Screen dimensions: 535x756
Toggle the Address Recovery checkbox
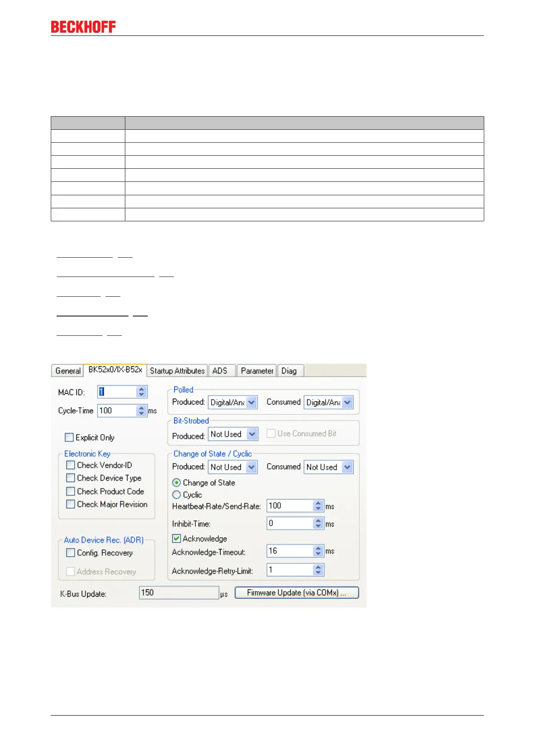click(71, 571)
